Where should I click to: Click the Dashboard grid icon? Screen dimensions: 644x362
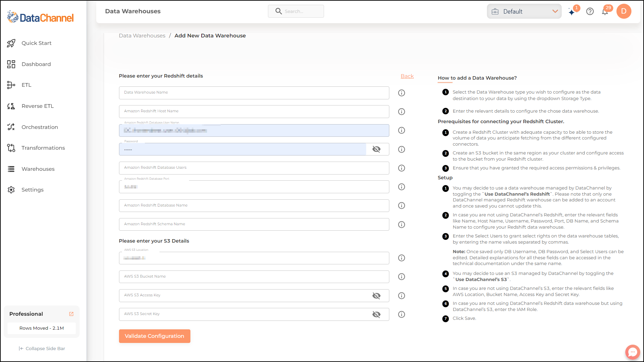(x=11, y=64)
